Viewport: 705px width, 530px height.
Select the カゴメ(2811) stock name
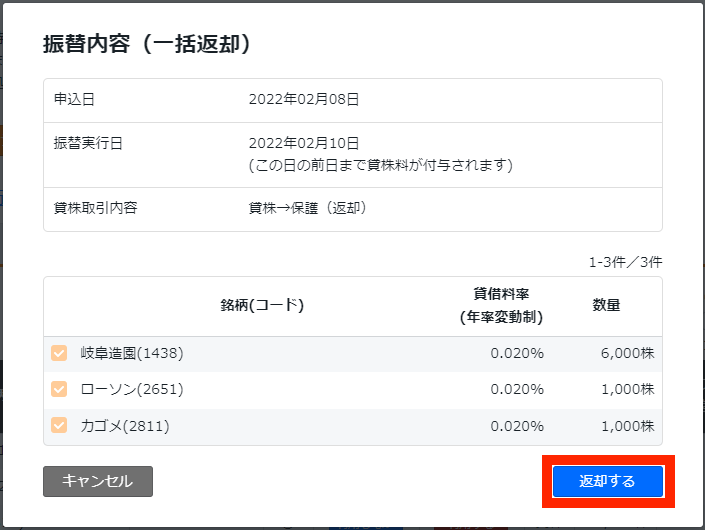point(125,426)
